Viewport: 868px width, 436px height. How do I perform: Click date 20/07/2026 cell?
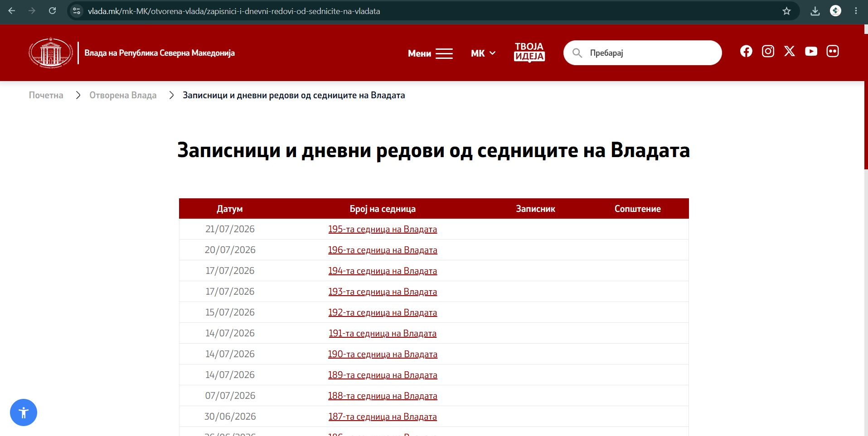(230, 250)
